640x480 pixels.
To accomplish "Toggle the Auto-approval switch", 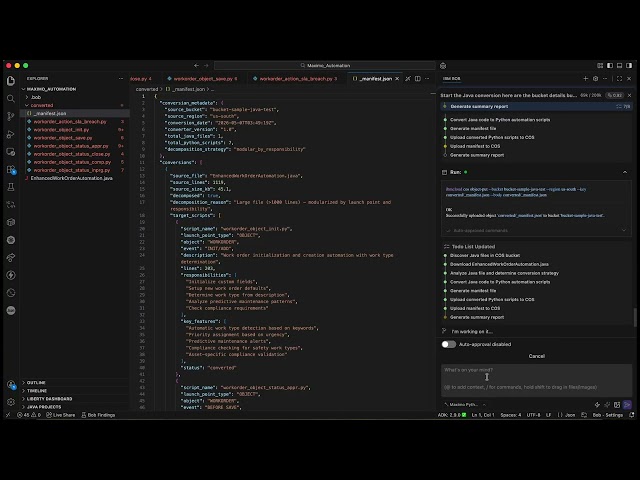I will [x=449, y=344].
